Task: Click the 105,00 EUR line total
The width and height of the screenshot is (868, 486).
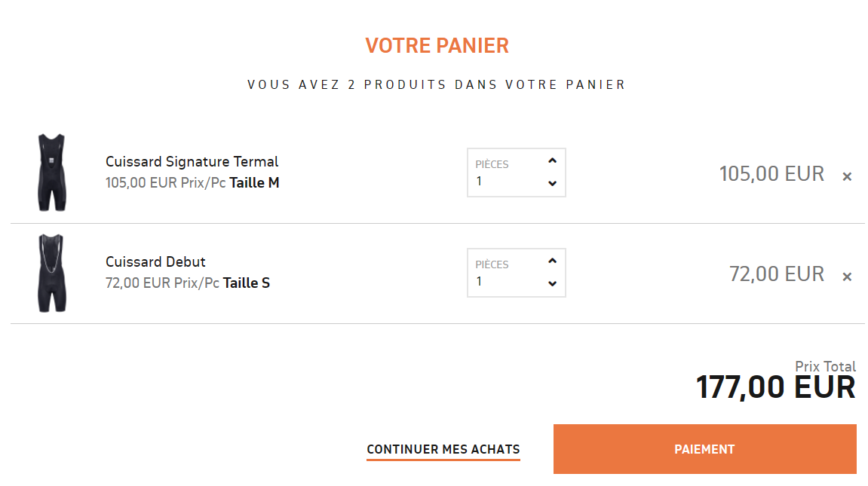Action: coord(771,174)
